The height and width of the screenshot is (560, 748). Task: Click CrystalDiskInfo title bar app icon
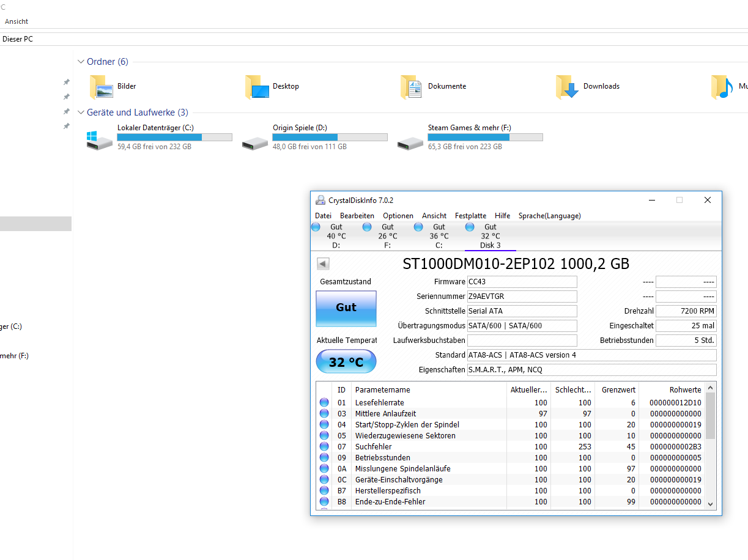tap(320, 200)
